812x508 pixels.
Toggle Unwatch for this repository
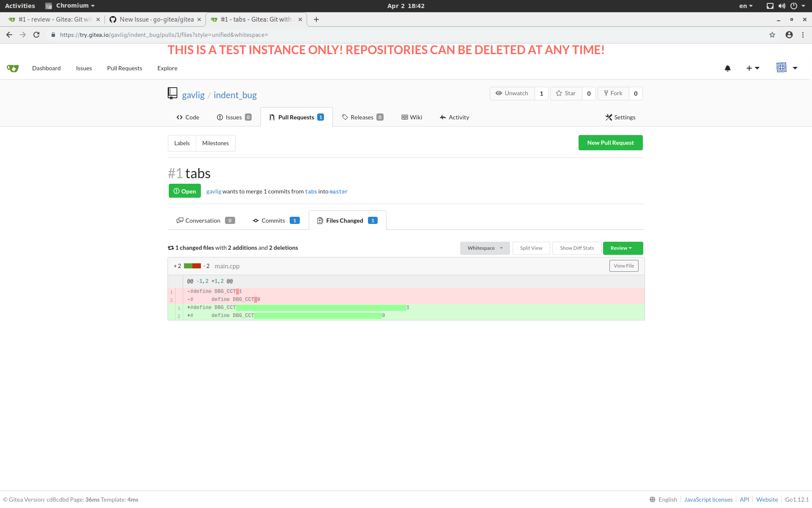pyautogui.click(x=512, y=93)
